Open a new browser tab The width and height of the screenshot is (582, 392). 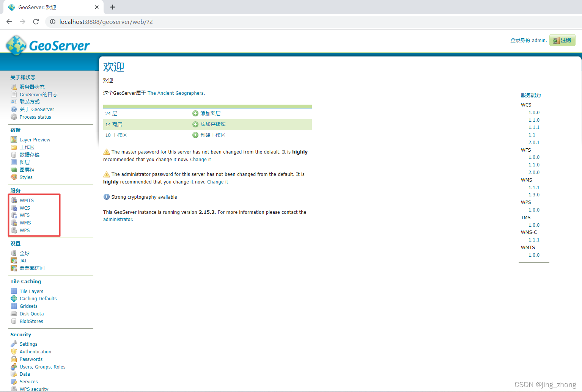pos(113,7)
